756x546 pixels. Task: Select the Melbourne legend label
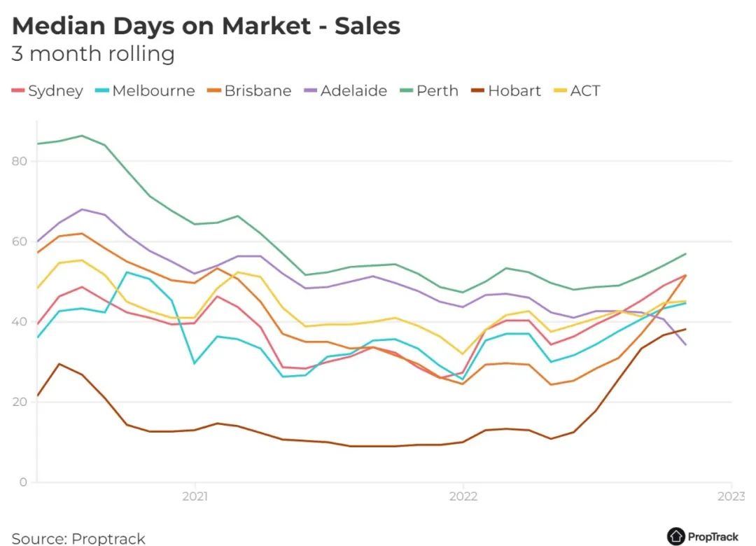point(154,91)
